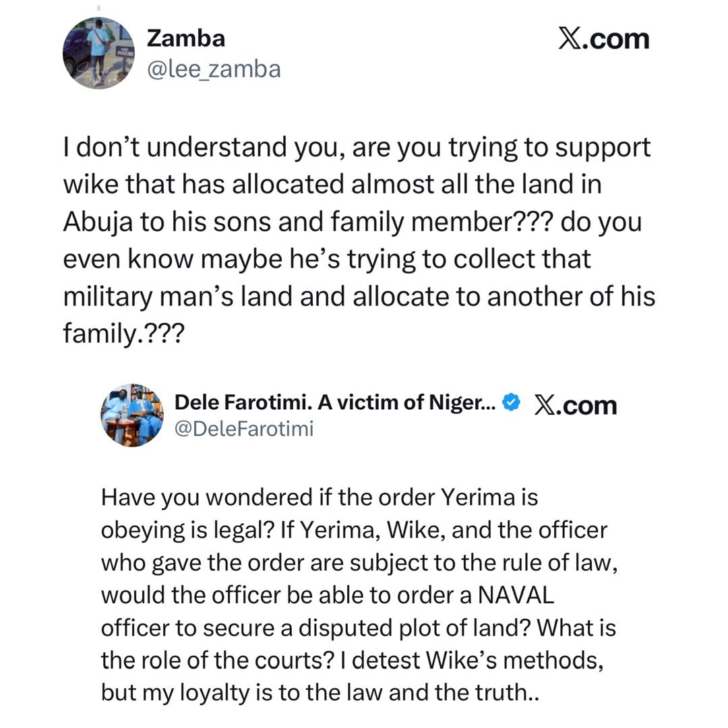Click the ending "family.???" line
Image resolution: width=728 pixels, height=728 pixels.
[123, 333]
